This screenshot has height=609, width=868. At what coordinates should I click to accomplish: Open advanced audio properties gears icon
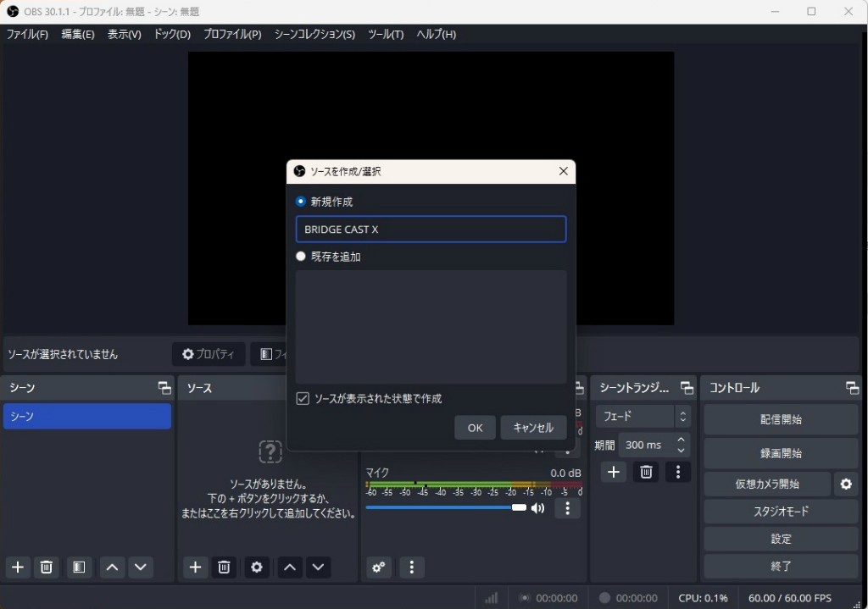379,567
